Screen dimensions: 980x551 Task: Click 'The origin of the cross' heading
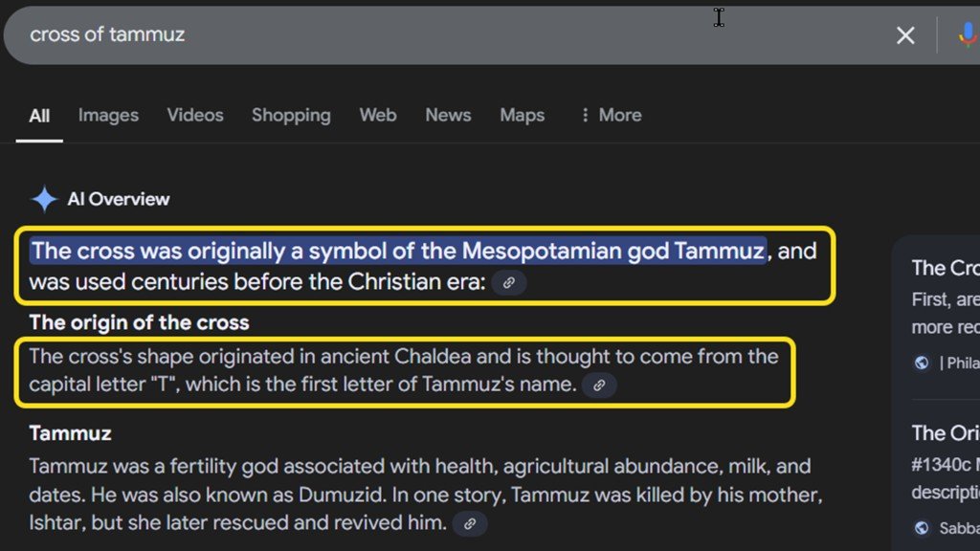click(x=138, y=322)
